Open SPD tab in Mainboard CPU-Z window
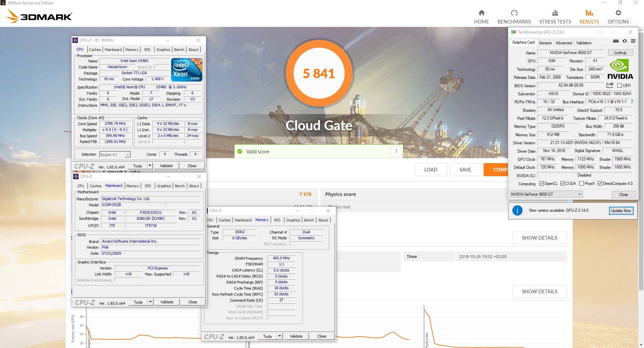The width and height of the screenshot is (644, 348). tap(148, 186)
